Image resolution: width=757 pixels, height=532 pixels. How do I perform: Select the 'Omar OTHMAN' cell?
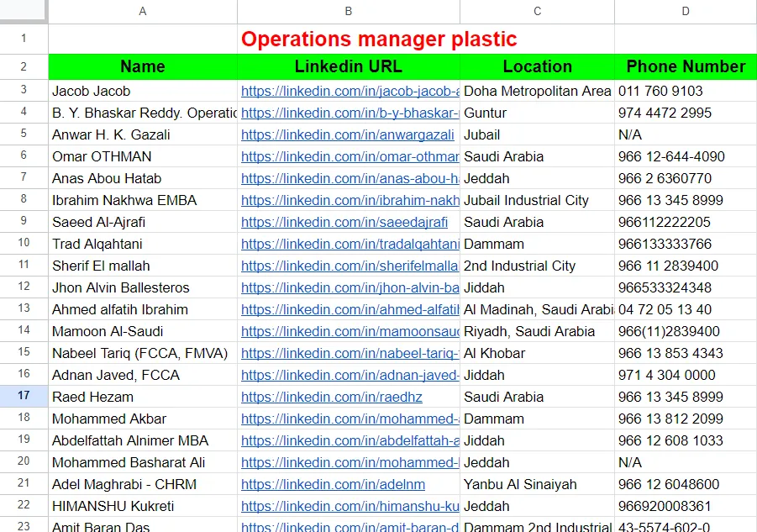click(143, 156)
